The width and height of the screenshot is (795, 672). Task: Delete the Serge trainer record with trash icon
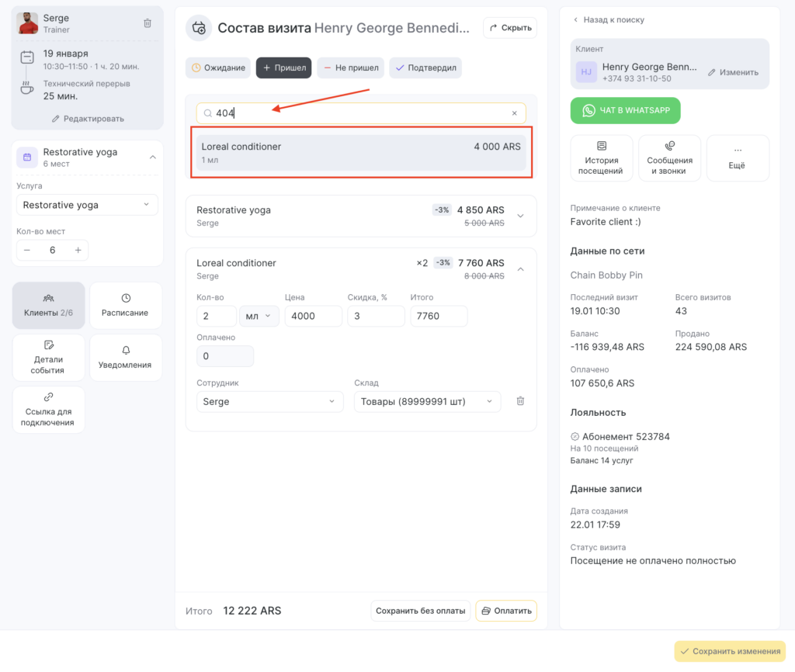pos(148,23)
